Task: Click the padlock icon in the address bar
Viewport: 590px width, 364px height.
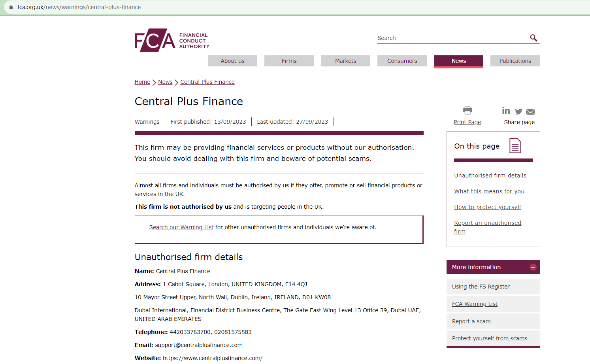Action: click(11, 7)
